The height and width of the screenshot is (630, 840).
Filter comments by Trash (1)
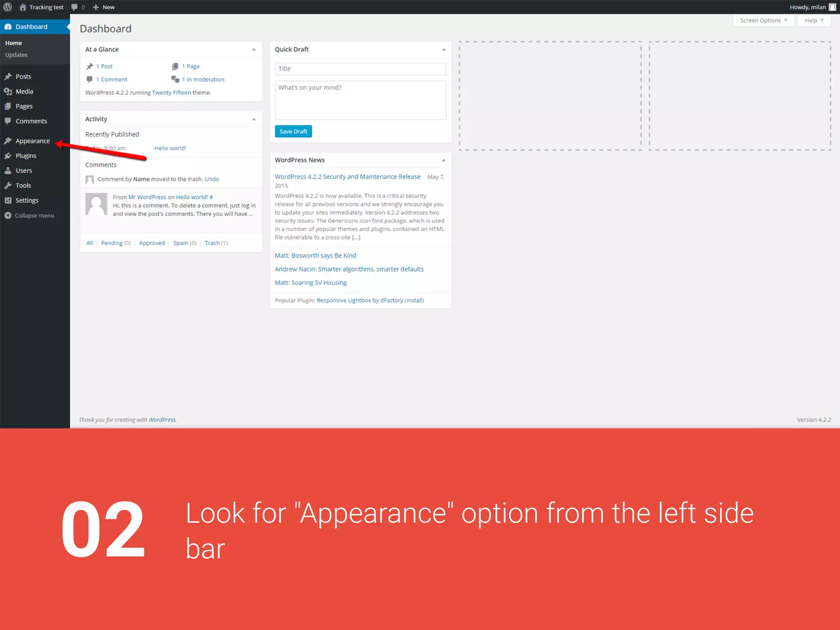click(x=216, y=243)
